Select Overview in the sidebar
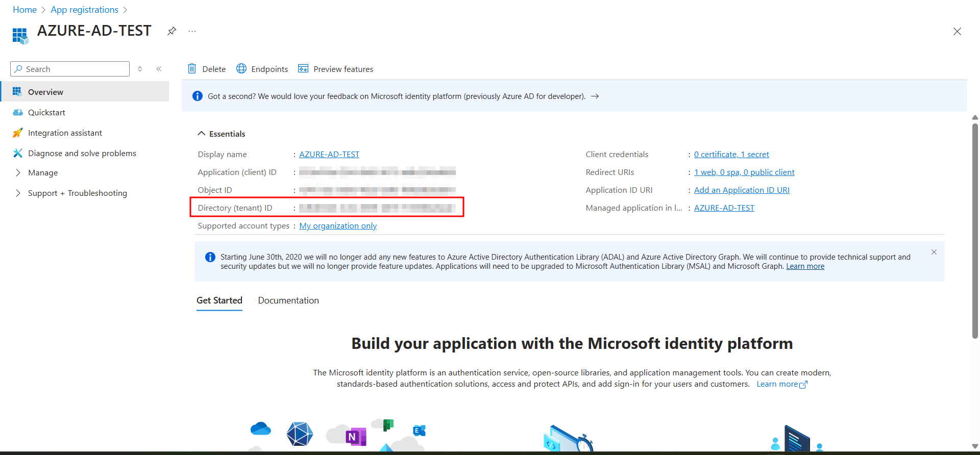The width and height of the screenshot is (980, 455). 85,92
